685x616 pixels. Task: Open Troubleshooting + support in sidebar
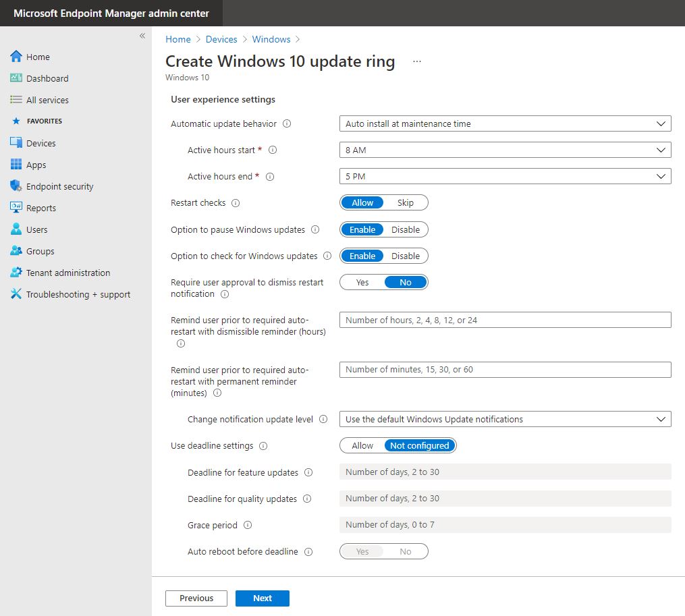[78, 294]
